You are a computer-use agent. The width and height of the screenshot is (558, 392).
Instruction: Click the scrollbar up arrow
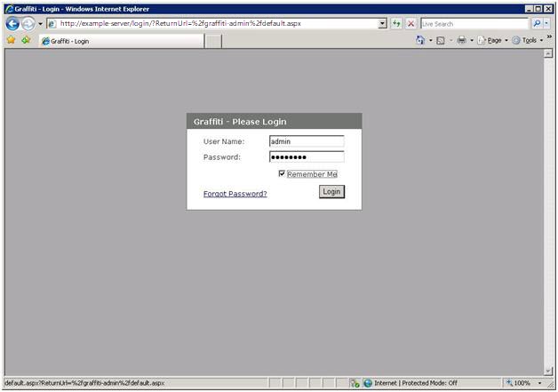click(x=548, y=53)
